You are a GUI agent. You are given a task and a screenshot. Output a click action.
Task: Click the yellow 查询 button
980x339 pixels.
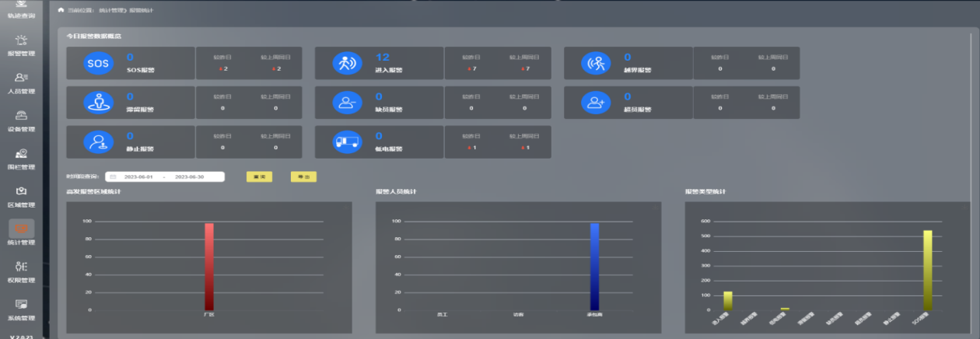point(259,176)
